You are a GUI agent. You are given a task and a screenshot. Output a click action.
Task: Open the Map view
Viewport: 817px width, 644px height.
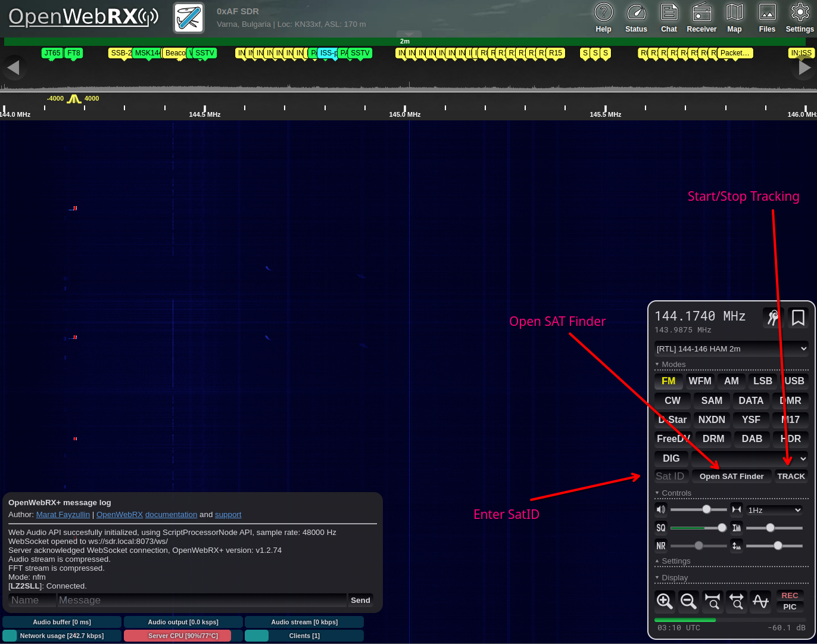(x=734, y=18)
